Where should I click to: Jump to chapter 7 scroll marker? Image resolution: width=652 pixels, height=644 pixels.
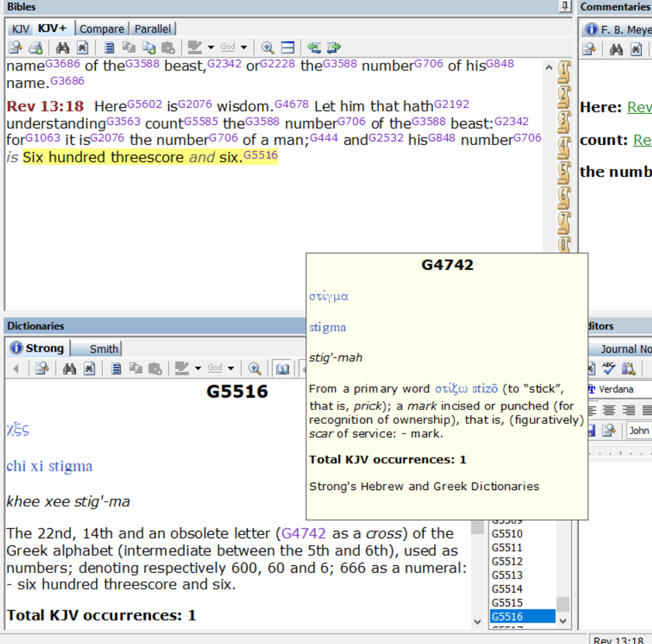point(564,223)
